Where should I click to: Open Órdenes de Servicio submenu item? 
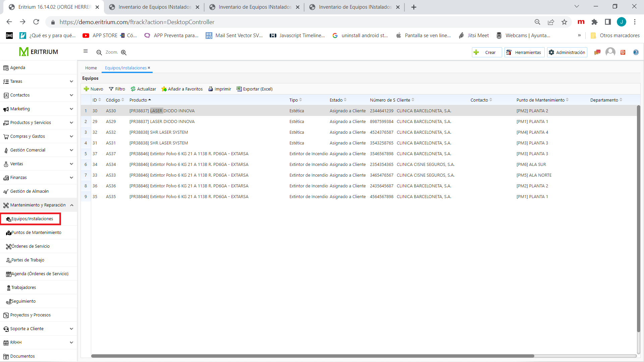coord(39,246)
